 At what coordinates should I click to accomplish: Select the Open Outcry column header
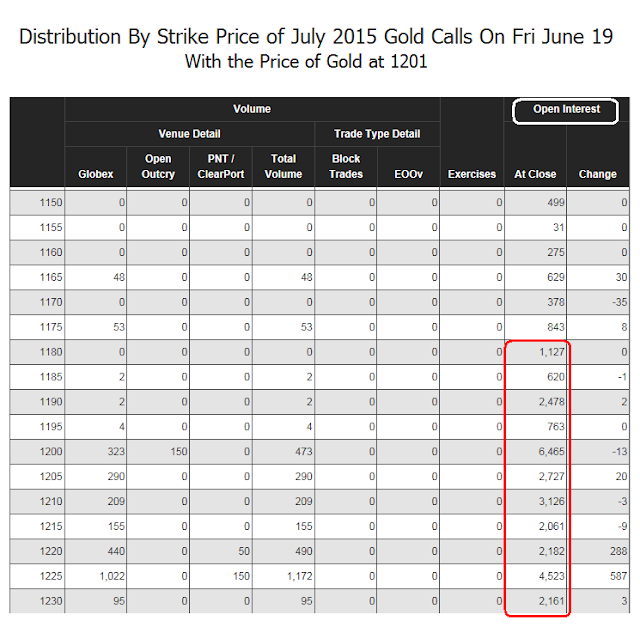[158, 166]
